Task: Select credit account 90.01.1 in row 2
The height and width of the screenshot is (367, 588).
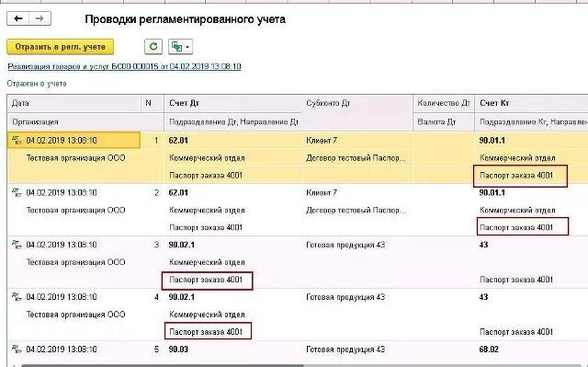Action: pos(492,192)
